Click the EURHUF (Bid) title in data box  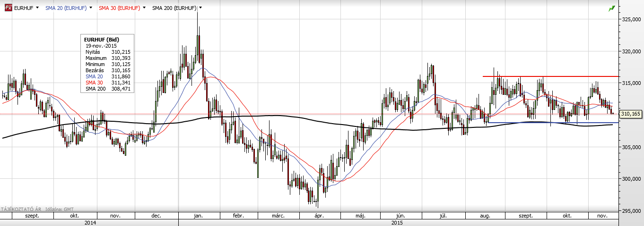pos(101,39)
